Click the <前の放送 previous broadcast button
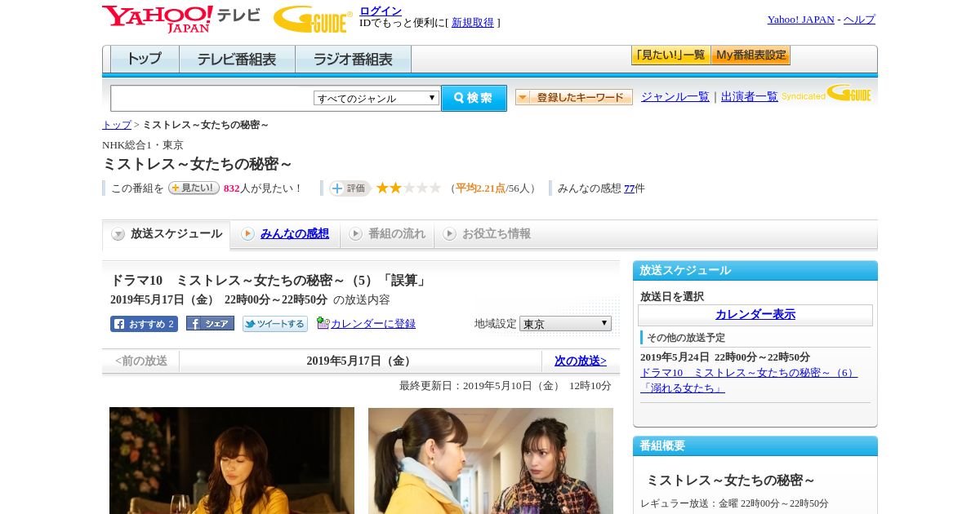Image resolution: width=980 pixels, height=514 pixels. [141, 361]
